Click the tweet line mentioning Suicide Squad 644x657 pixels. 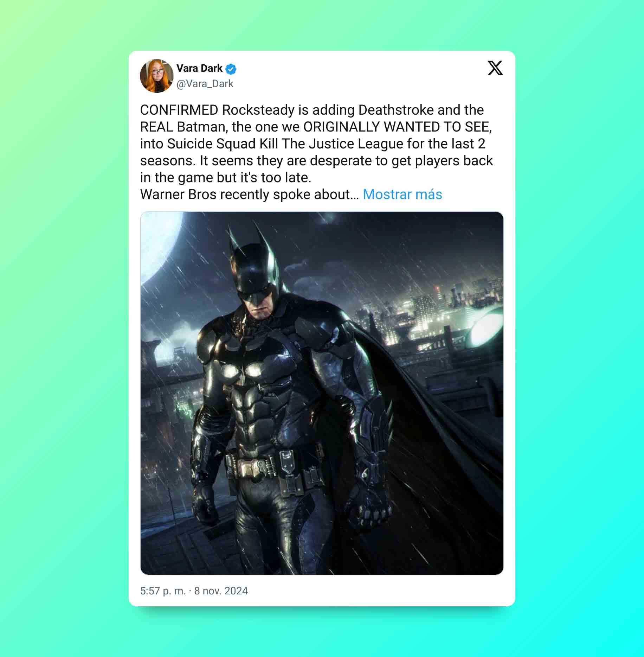click(x=313, y=143)
